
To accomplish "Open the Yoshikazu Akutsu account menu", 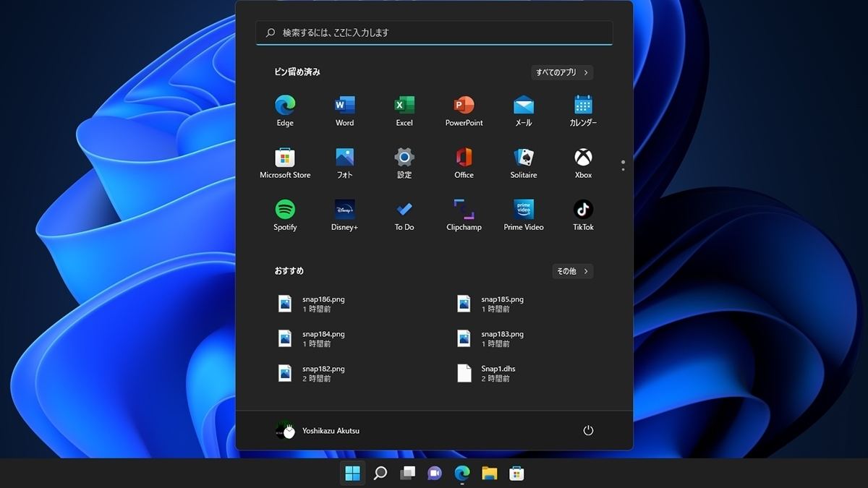I will 318,430.
